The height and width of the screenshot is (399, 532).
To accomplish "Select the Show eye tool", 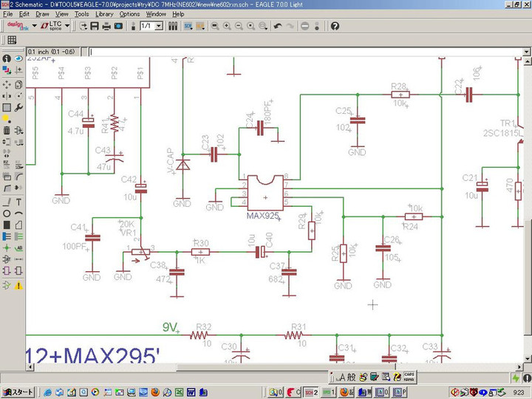I will pyautogui.click(x=18, y=58).
